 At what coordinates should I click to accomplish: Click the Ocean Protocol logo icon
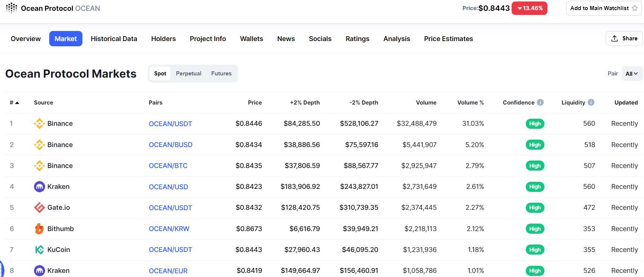tap(12, 8)
